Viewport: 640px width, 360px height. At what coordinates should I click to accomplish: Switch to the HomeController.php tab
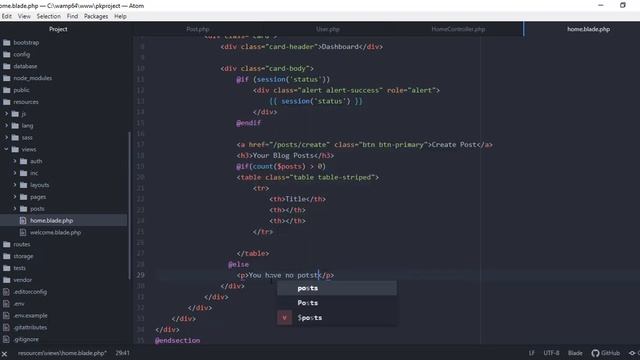tap(458, 29)
